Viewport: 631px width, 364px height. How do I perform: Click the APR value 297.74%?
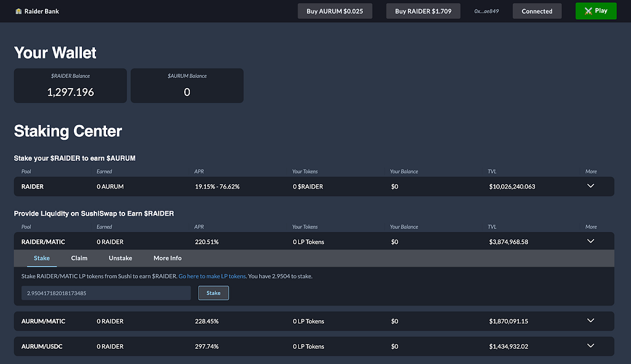(x=207, y=346)
